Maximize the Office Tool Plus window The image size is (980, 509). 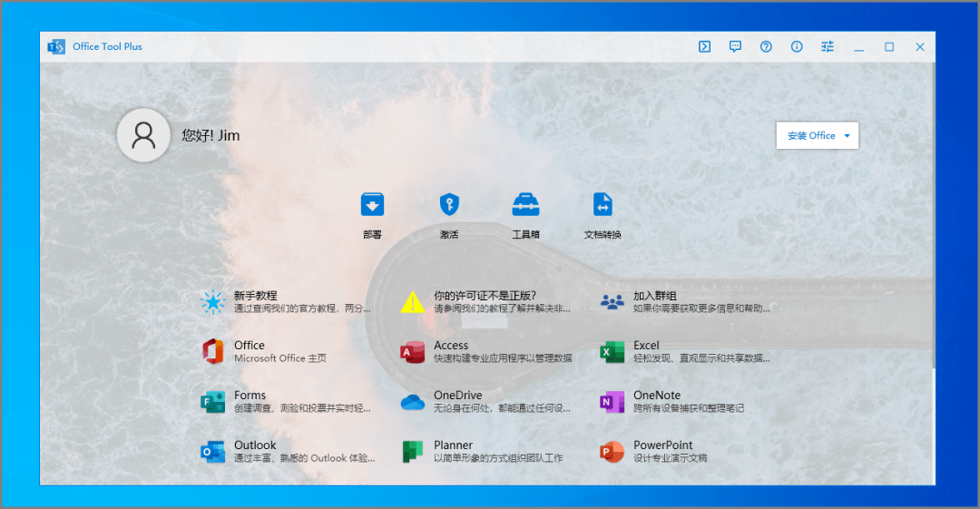[889, 46]
